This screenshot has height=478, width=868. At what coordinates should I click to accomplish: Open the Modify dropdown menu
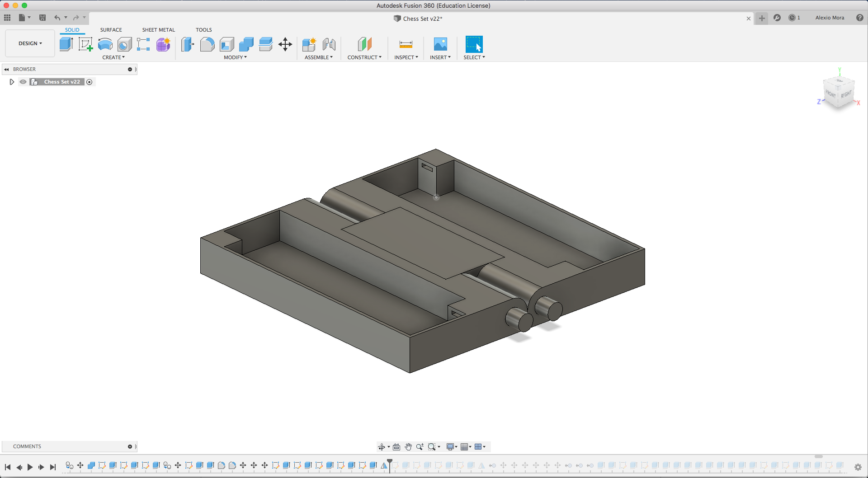235,57
